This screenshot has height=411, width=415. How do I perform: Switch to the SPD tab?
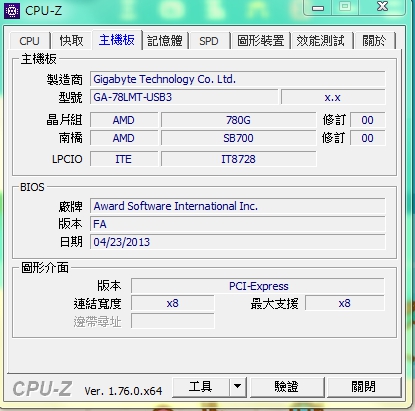click(209, 41)
